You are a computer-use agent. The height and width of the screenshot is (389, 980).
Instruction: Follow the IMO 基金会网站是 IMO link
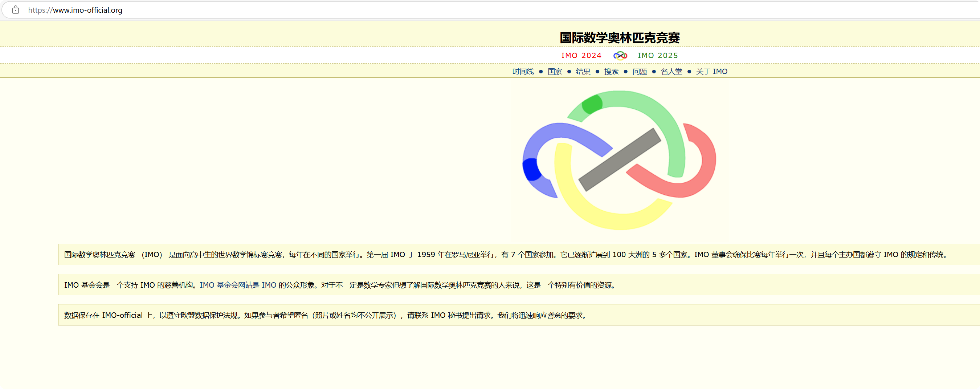(238, 285)
